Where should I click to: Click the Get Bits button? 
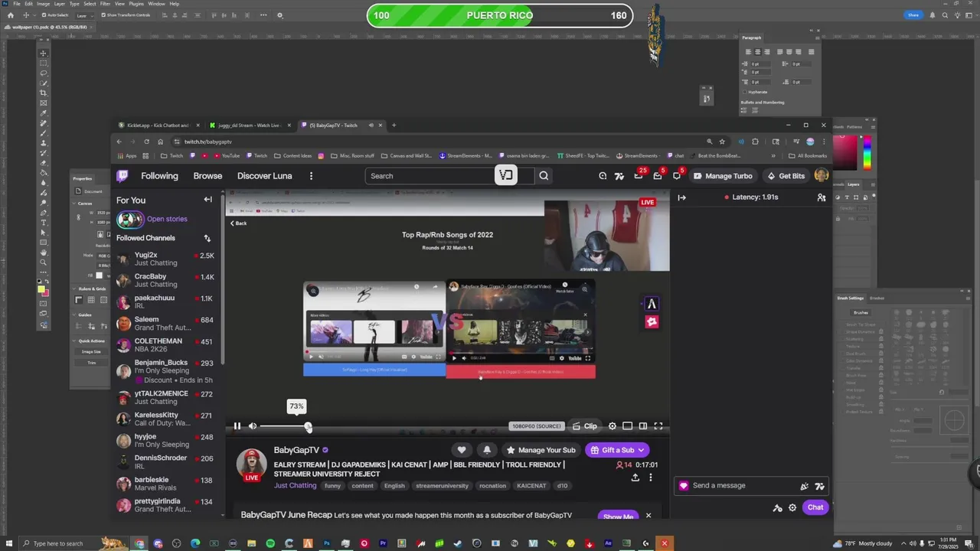[786, 176]
